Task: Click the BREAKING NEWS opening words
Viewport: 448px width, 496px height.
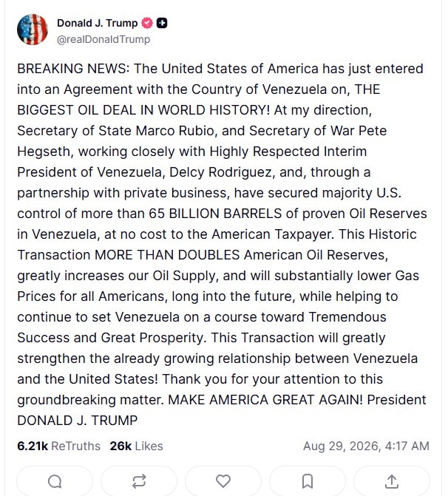Action: pyautogui.click(x=73, y=69)
